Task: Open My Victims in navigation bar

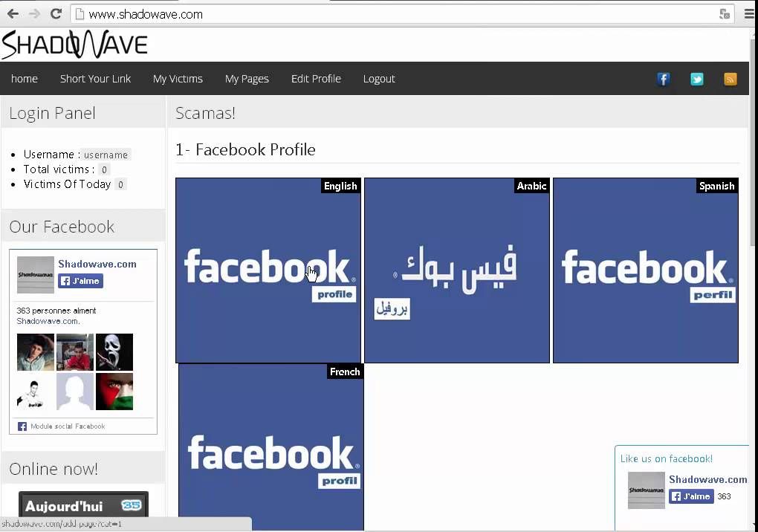Action: coord(178,79)
